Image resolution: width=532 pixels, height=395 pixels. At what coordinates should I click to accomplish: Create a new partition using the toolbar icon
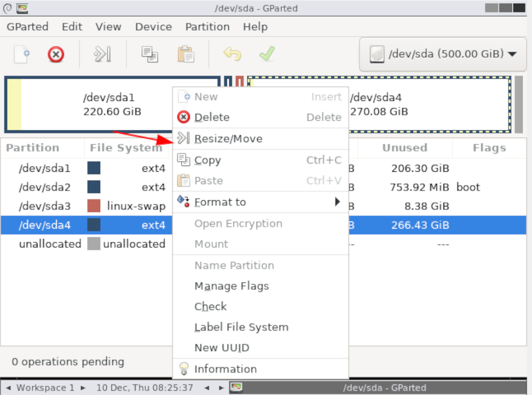point(22,54)
